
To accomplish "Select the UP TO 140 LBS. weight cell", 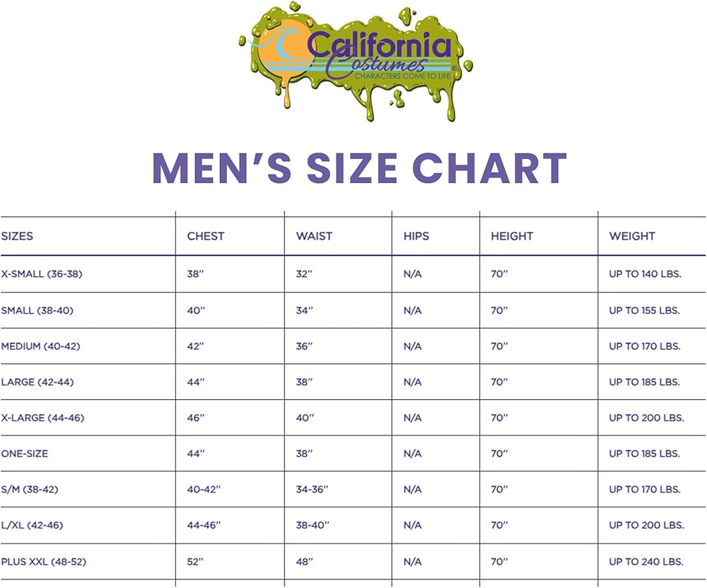I will pos(645,274).
